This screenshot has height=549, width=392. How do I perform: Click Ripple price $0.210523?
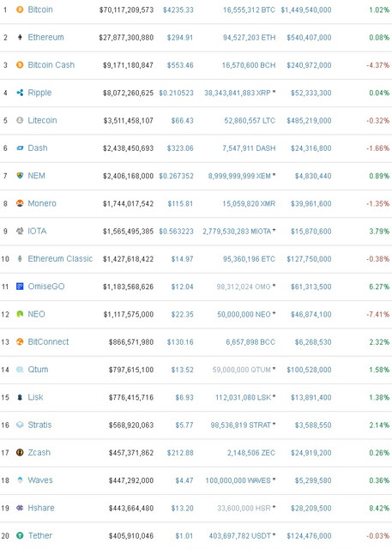click(x=176, y=93)
